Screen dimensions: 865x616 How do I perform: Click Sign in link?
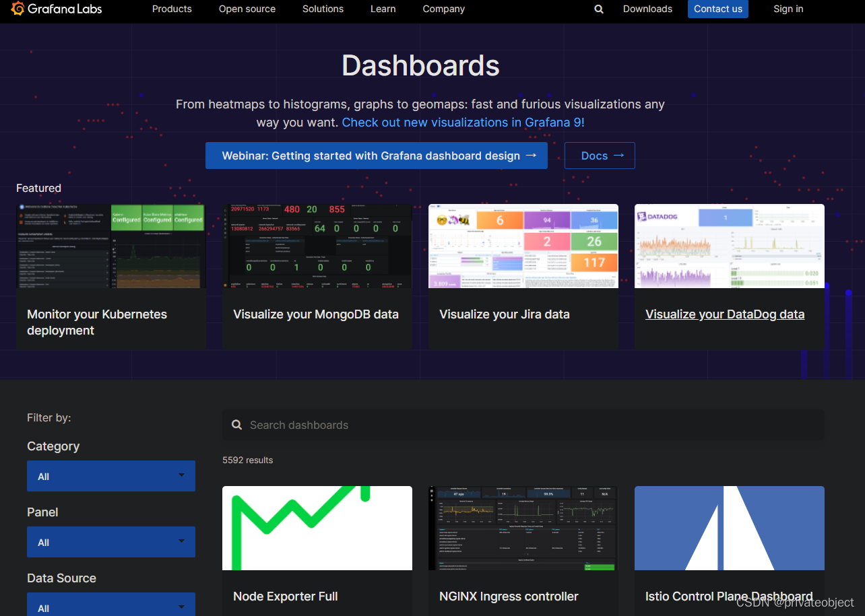tap(788, 9)
